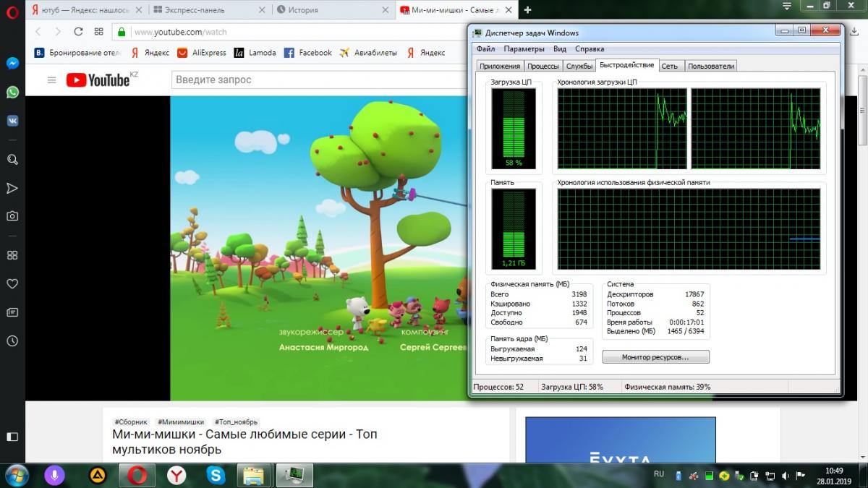
Task: Take a snapshot with the sidebar camera icon
Action: tap(12, 216)
